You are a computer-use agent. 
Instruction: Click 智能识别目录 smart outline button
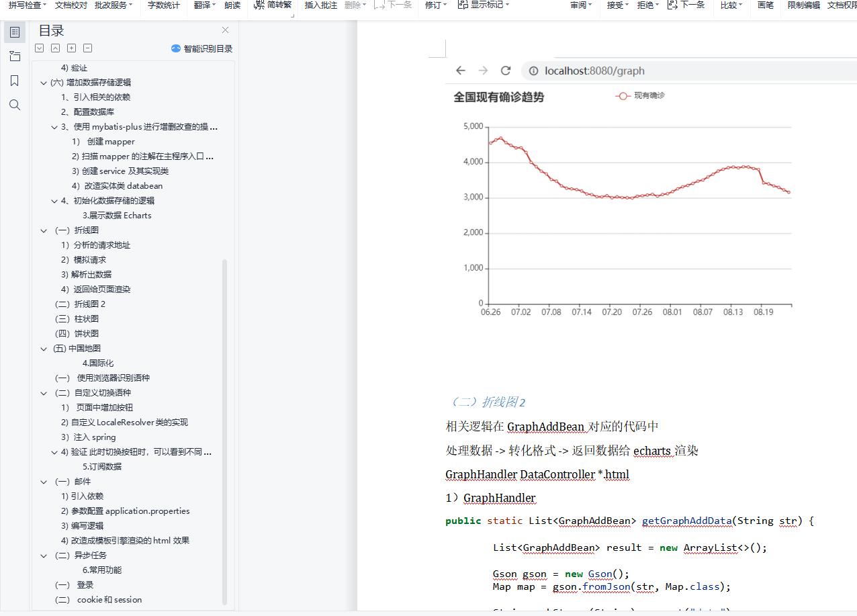(202, 48)
